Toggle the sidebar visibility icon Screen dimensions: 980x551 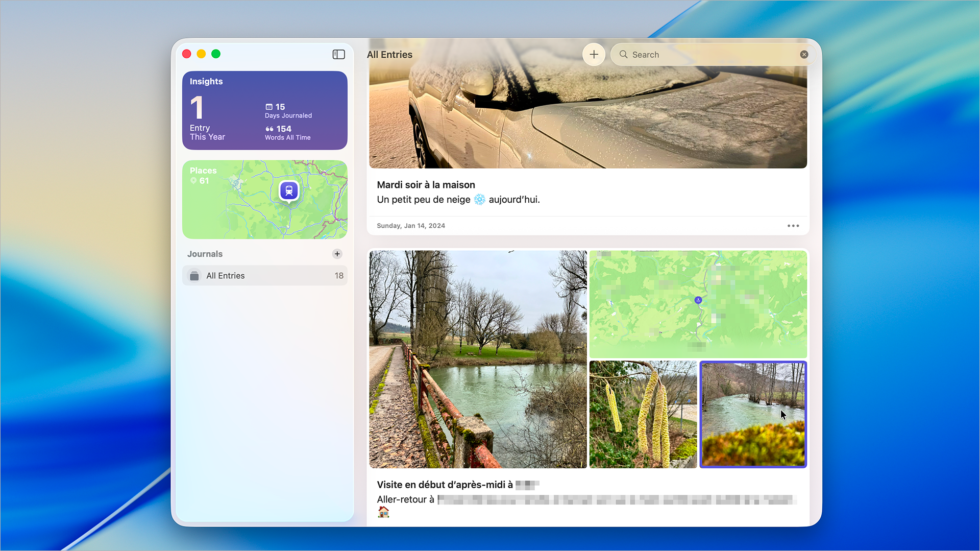tap(339, 54)
